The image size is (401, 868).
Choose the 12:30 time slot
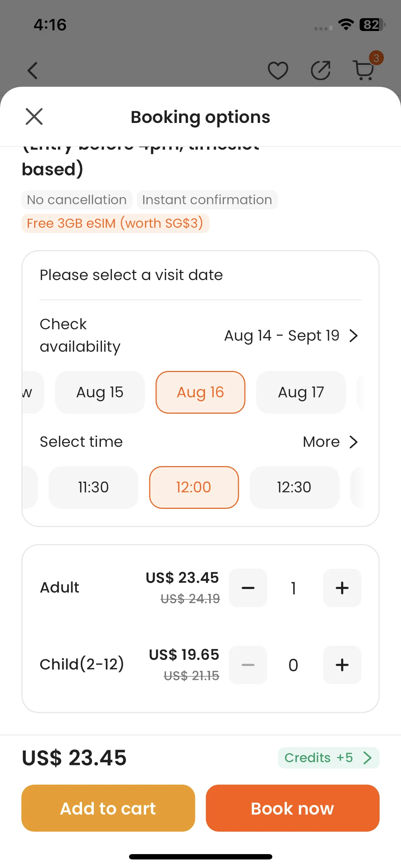[294, 487]
